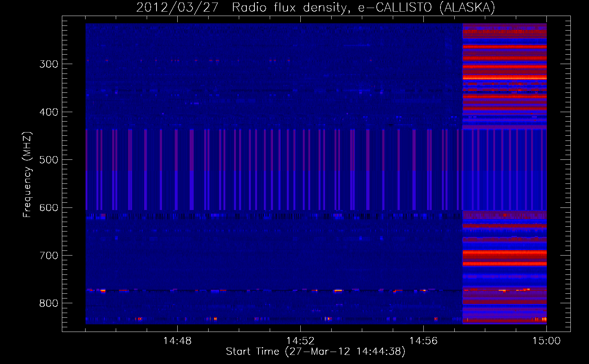Click the 14:48 time tick label

[x=177, y=341]
